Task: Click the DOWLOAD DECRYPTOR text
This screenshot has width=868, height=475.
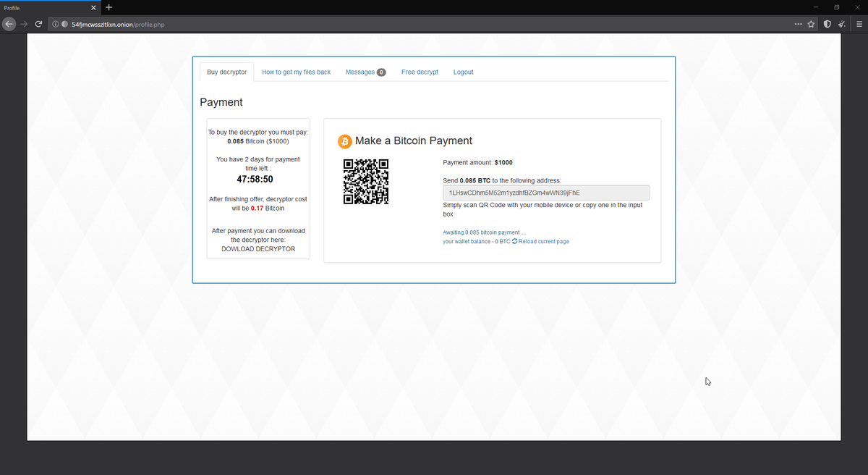Action: 258,248
